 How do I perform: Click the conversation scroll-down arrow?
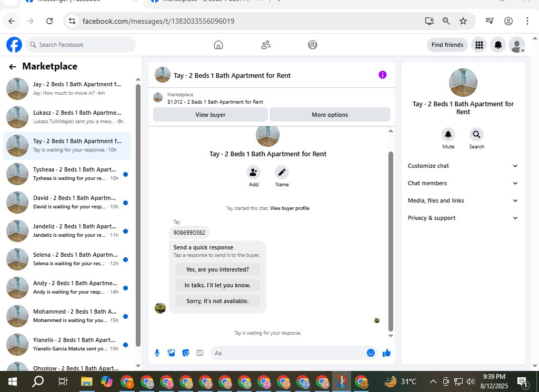tap(391, 336)
